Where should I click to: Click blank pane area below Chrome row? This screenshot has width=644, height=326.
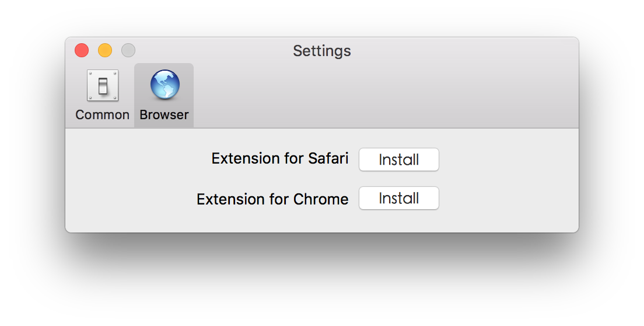(322, 221)
